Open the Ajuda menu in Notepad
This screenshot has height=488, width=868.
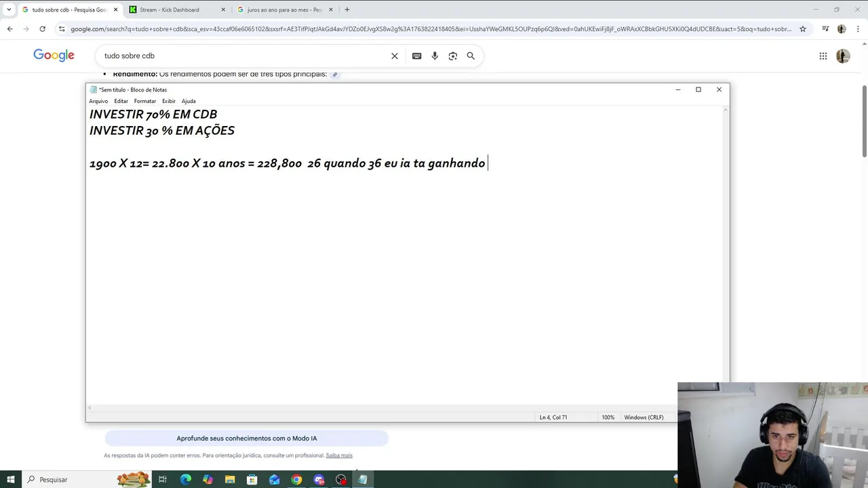pyautogui.click(x=189, y=101)
